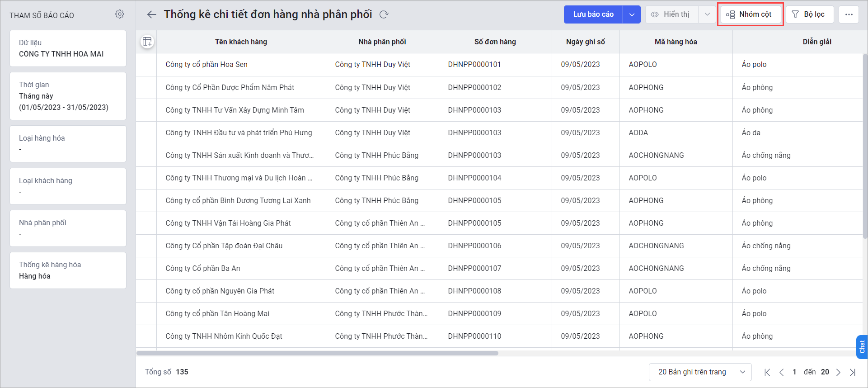The height and width of the screenshot is (388, 868).
Task: Click the Lưu báo cáo button
Action: [x=593, y=14]
